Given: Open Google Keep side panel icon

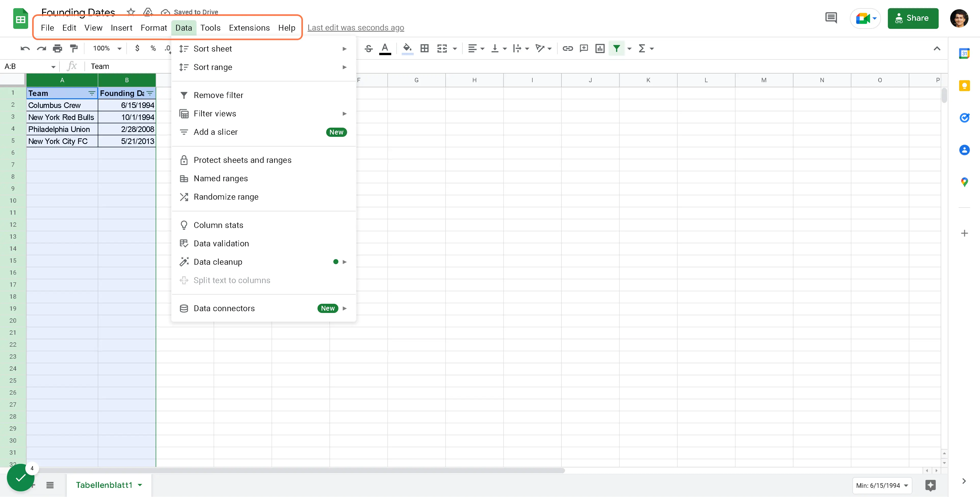Looking at the screenshot, I should [x=964, y=86].
